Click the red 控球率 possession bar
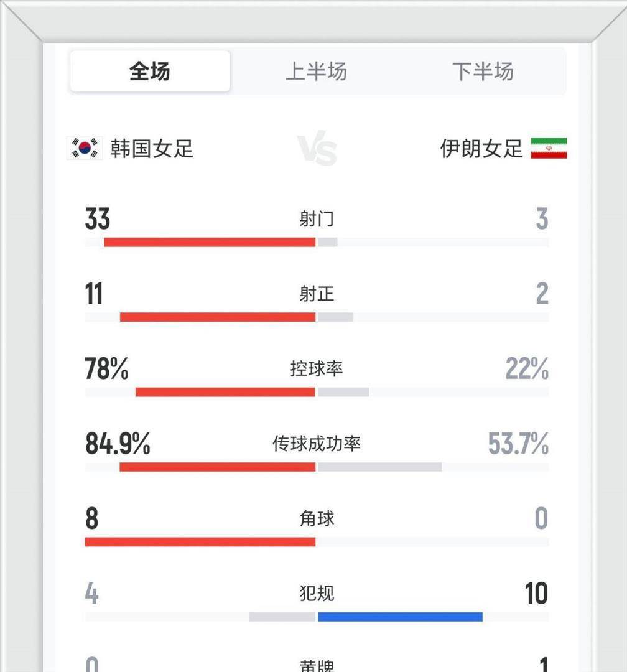The width and height of the screenshot is (627, 672). click(x=225, y=392)
